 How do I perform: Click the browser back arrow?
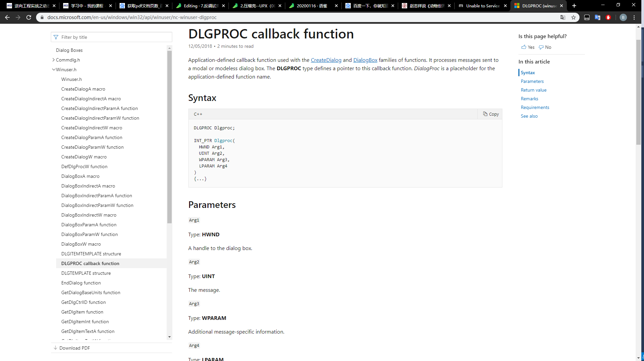pos(7,17)
